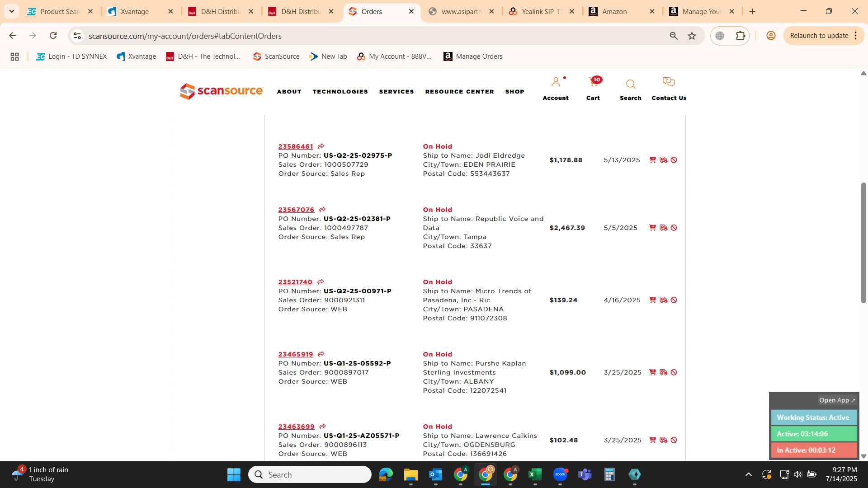Viewport: 868px width, 488px height.
Task: Click truck tracking icon for order 23521740
Action: point(663,300)
